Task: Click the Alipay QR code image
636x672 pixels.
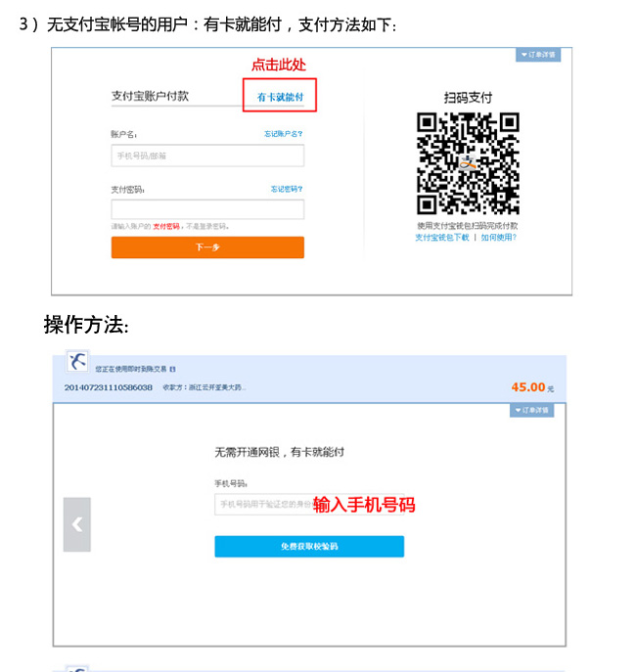Action: (468, 163)
